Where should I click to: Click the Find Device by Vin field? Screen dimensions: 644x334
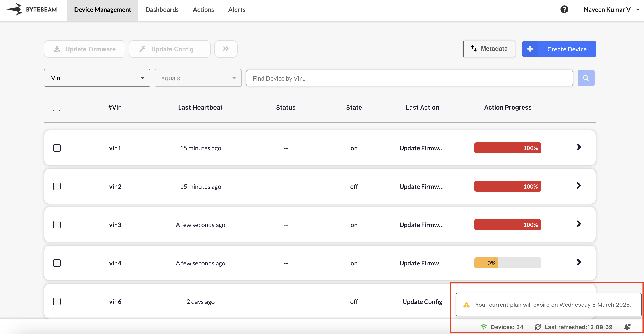[409, 78]
